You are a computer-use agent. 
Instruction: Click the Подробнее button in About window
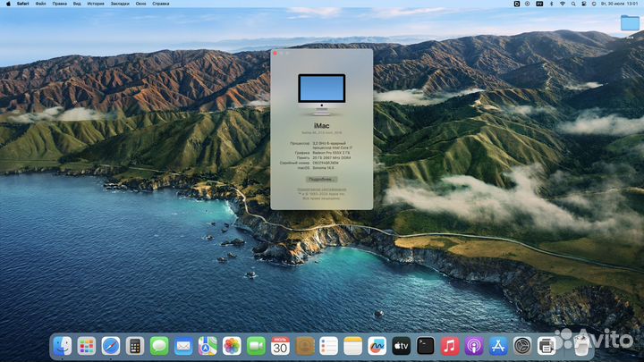[322, 180]
